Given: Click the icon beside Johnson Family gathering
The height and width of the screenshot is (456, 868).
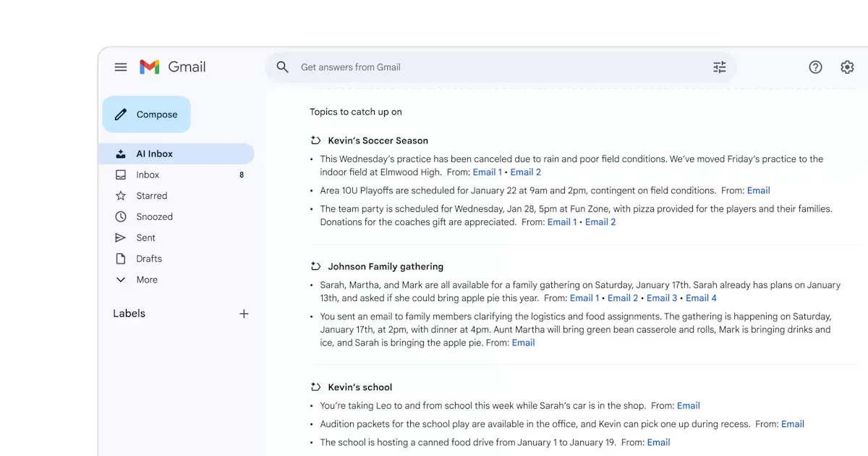Looking at the screenshot, I should coord(315,266).
